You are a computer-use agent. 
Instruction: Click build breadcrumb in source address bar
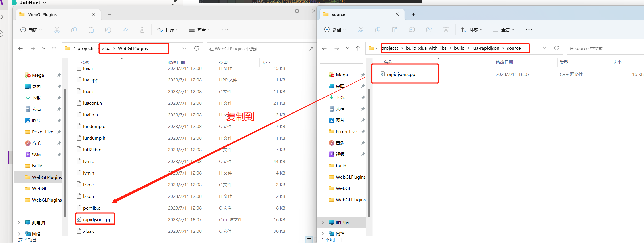pyautogui.click(x=459, y=48)
